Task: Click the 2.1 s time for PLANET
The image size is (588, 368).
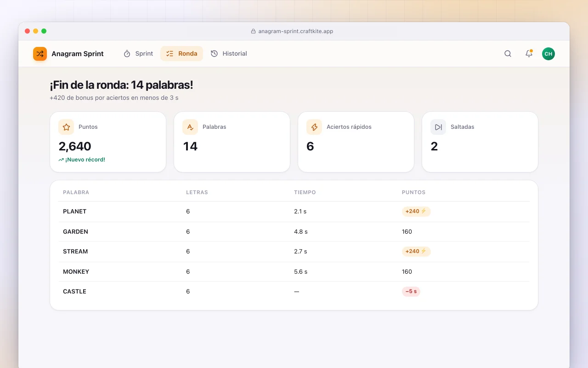Action: click(300, 212)
